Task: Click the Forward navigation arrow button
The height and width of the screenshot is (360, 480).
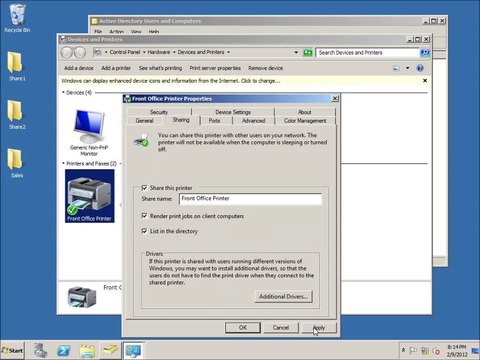Action: pyautogui.click(x=80, y=52)
